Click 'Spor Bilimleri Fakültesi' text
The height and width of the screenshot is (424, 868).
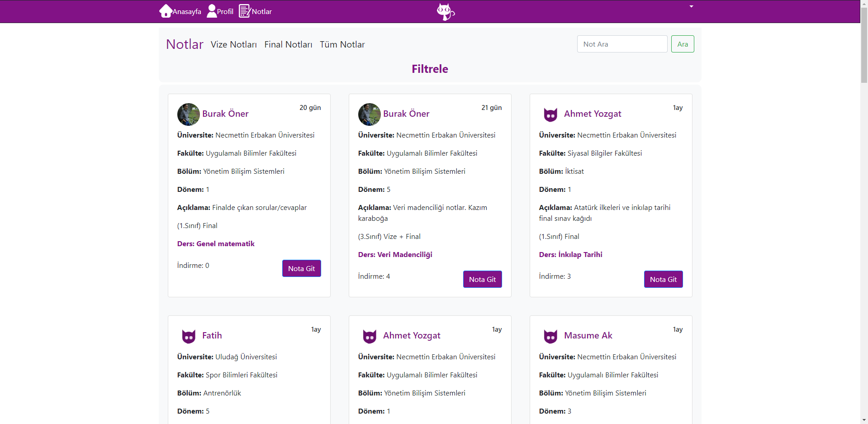point(242,375)
